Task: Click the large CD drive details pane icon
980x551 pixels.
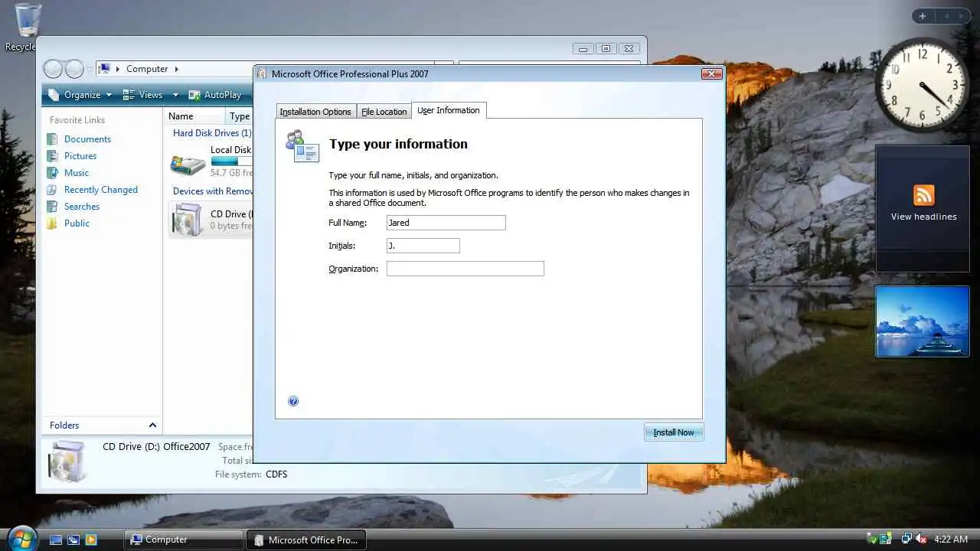Action: pyautogui.click(x=67, y=461)
